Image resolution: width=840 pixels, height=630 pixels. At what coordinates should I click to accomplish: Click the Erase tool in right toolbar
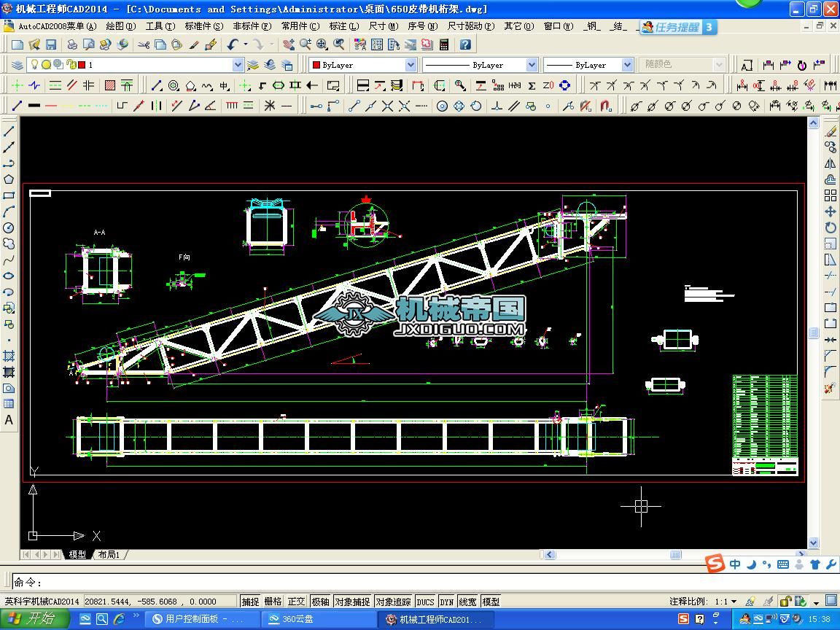tap(831, 131)
